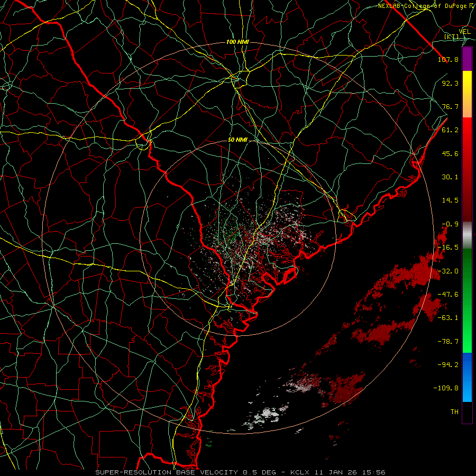
Task: Pick the gray near-zero segment of the color bar
Action: 467,235
